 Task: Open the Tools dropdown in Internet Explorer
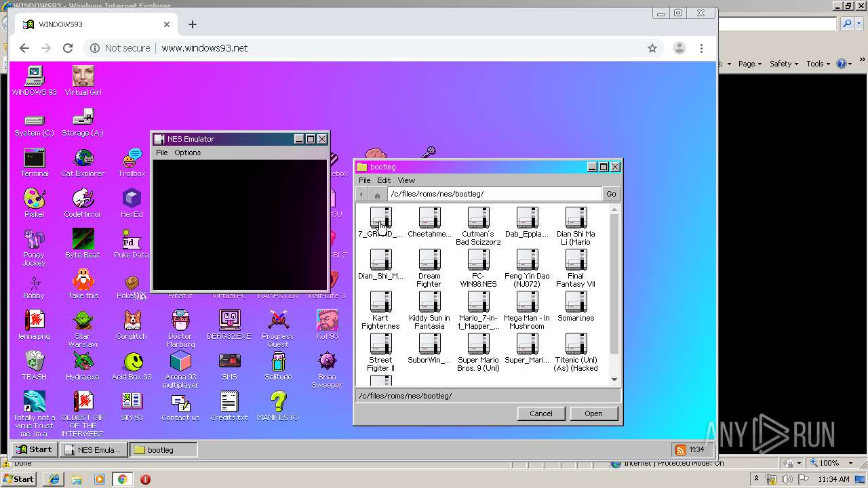(x=817, y=64)
